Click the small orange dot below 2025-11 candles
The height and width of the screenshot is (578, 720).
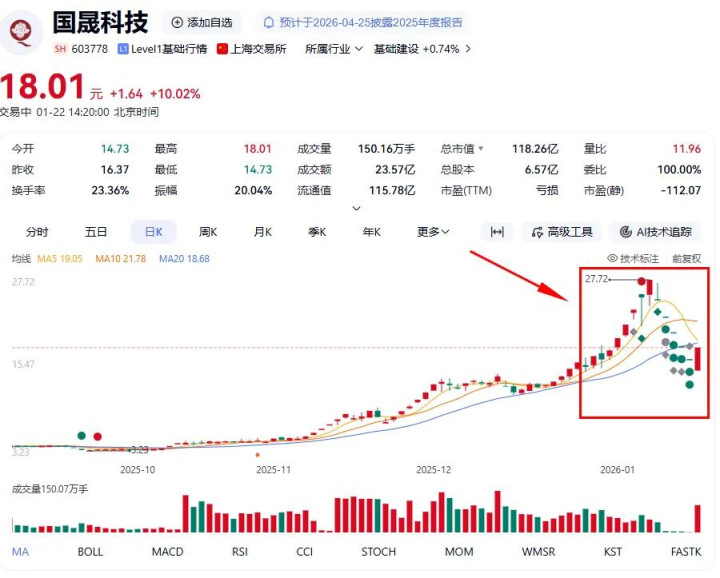(258, 455)
